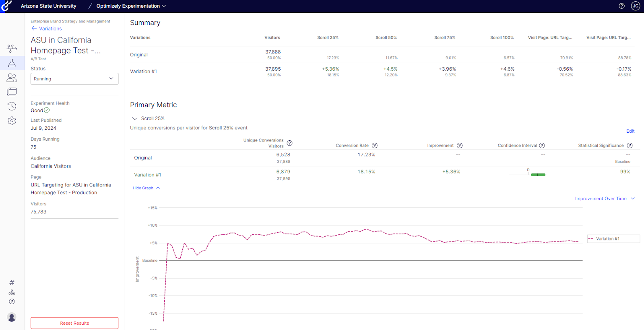Viewport: 644px width, 330px height.
Task: Click the 18.15% conversion rate value
Action: pyautogui.click(x=366, y=172)
